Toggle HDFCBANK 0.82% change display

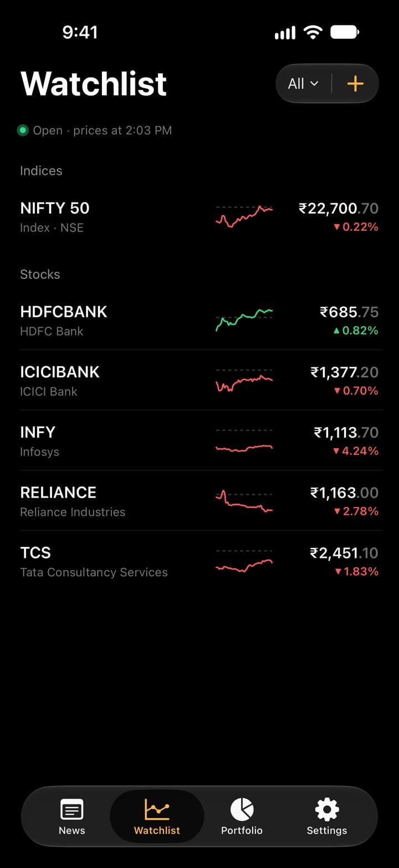[356, 331]
